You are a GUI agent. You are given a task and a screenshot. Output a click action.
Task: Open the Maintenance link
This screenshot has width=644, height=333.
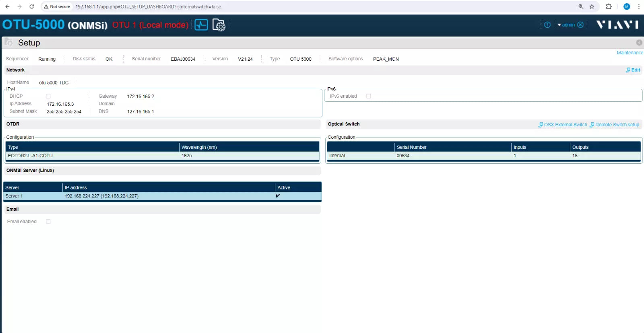(630, 53)
